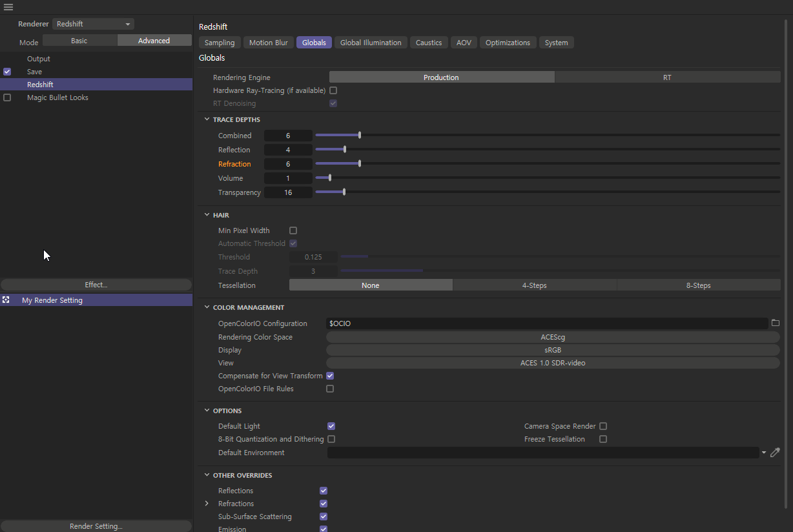Screen dimensions: 793x532
Task: Disable the Default Light checkbox
Action: pyautogui.click(x=331, y=426)
